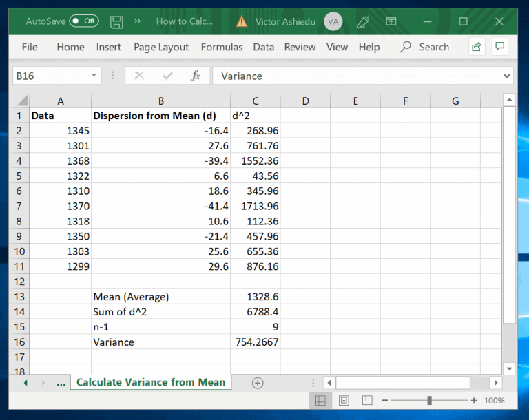Click the yellow warning triangle icon
Image resolution: width=529 pixels, height=420 pixels.
pos(241,21)
